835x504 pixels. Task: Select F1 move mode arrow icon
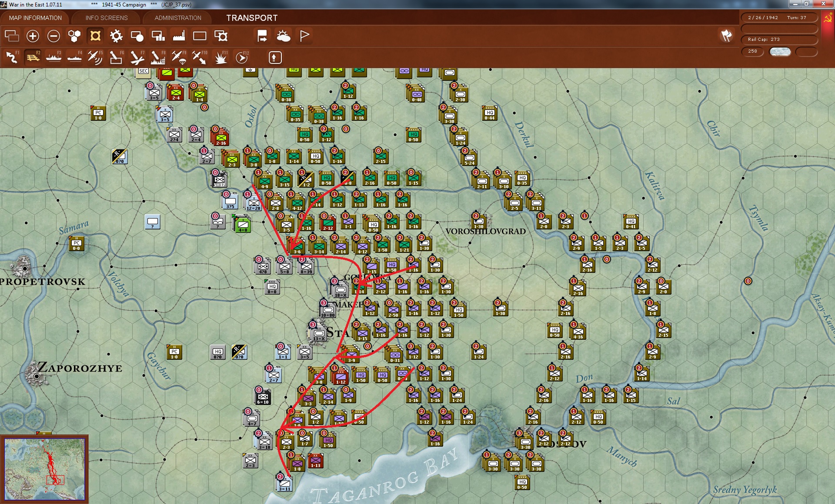[12, 57]
